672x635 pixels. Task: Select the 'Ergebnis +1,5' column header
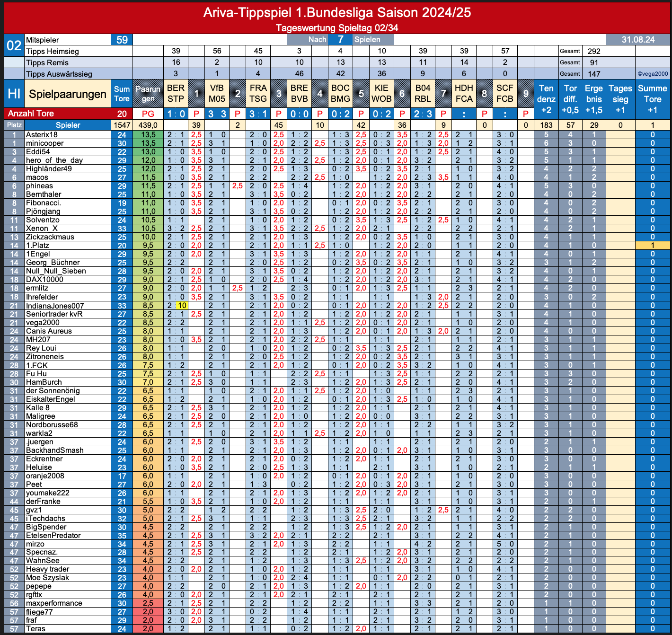[x=594, y=99]
